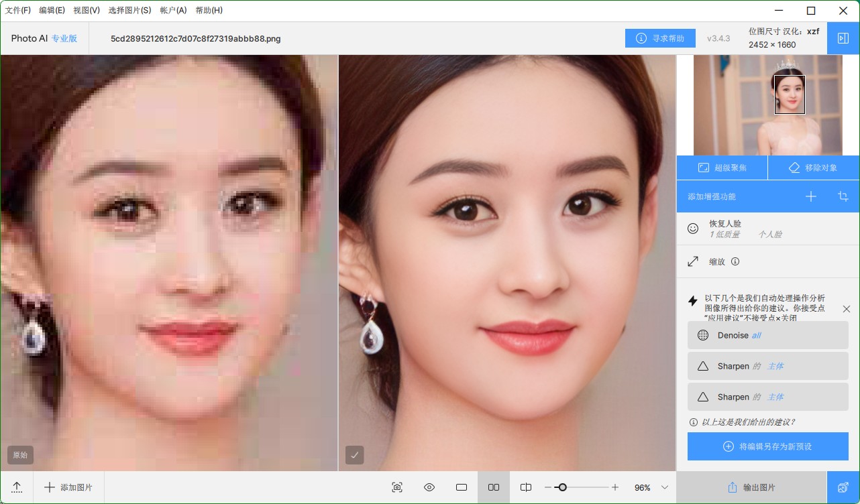
Task: Click the blue batch-export icon in corner
Action: pos(843,487)
